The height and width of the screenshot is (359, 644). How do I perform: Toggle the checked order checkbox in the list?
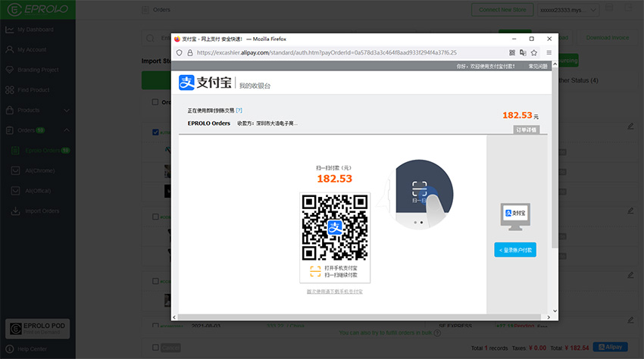(x=155, y=132)
